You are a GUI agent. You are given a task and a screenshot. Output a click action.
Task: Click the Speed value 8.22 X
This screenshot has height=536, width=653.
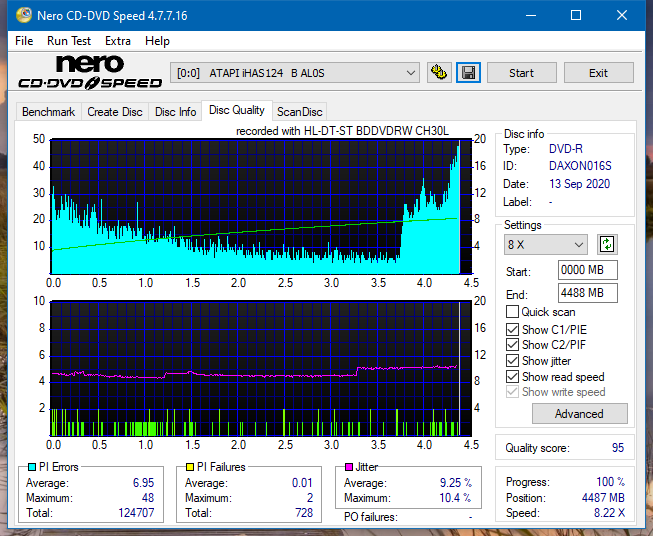pyautogui.click(x=609, y=513)
